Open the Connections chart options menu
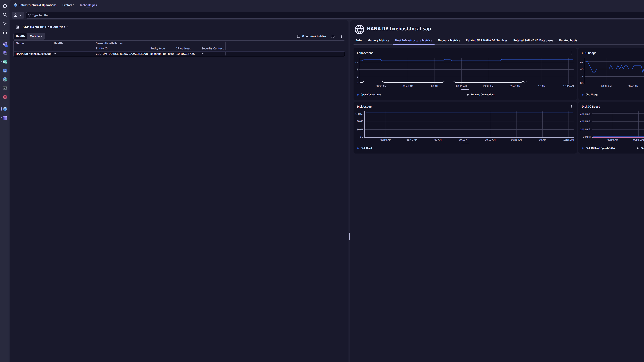 (571, 53)
